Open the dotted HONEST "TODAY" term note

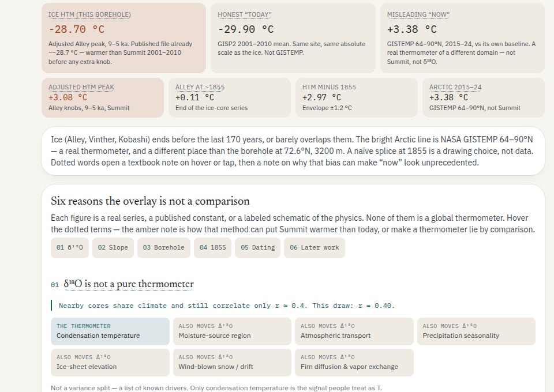(x=245, y=15)
